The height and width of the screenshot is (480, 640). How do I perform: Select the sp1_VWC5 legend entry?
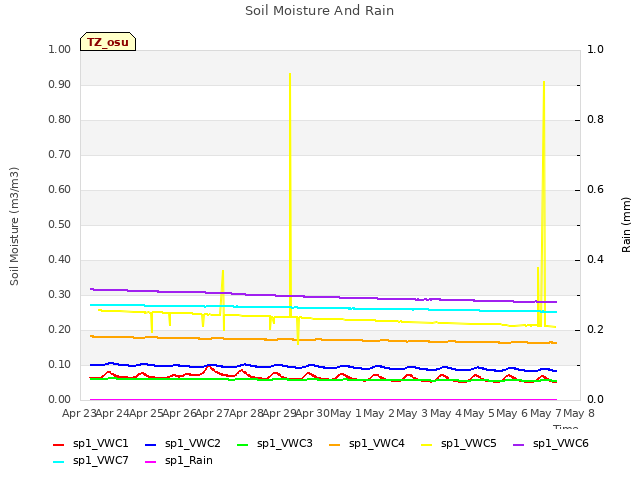tap(459, 444)
